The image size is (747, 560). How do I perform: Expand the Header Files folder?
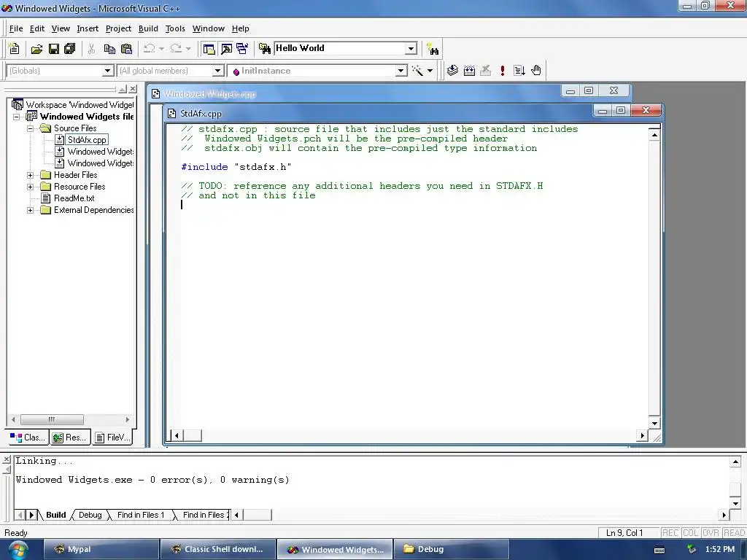30,175
